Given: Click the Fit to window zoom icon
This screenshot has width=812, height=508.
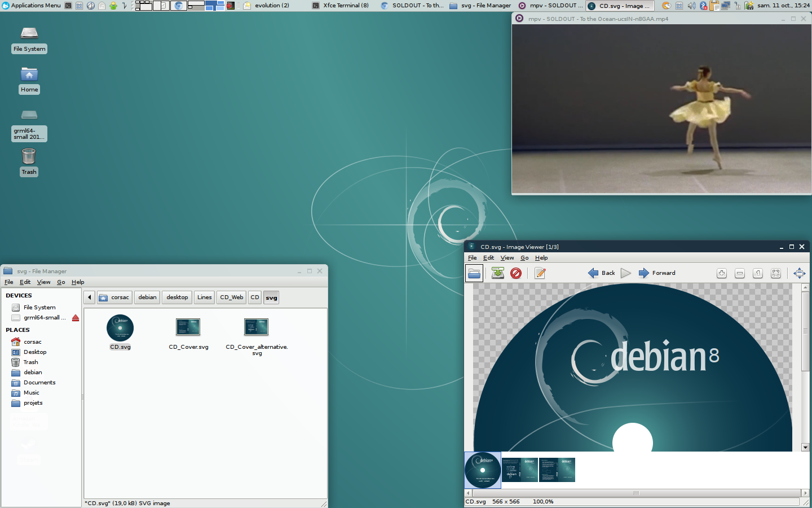Looking at the screenshot, I should coord(776,273).
